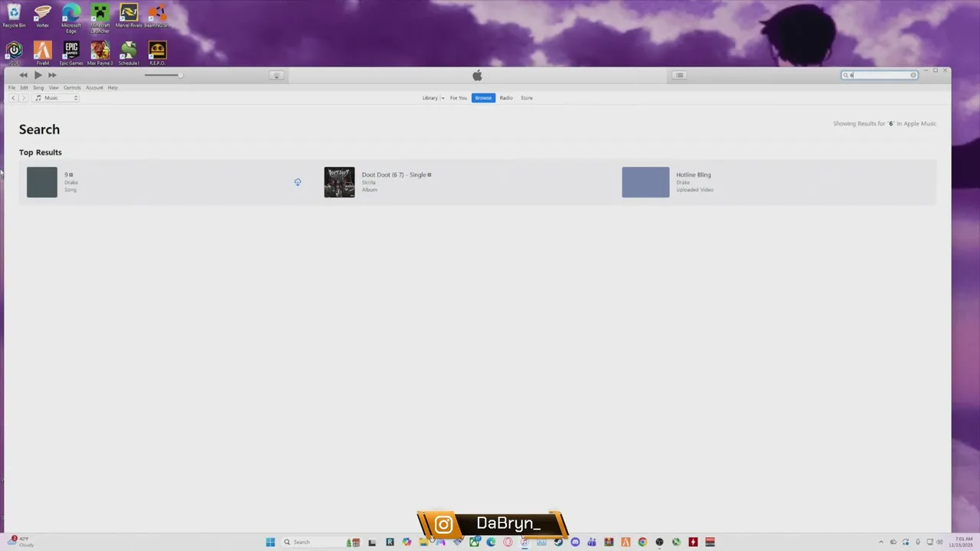Click the taskbar Search box

tap(320, 542)
